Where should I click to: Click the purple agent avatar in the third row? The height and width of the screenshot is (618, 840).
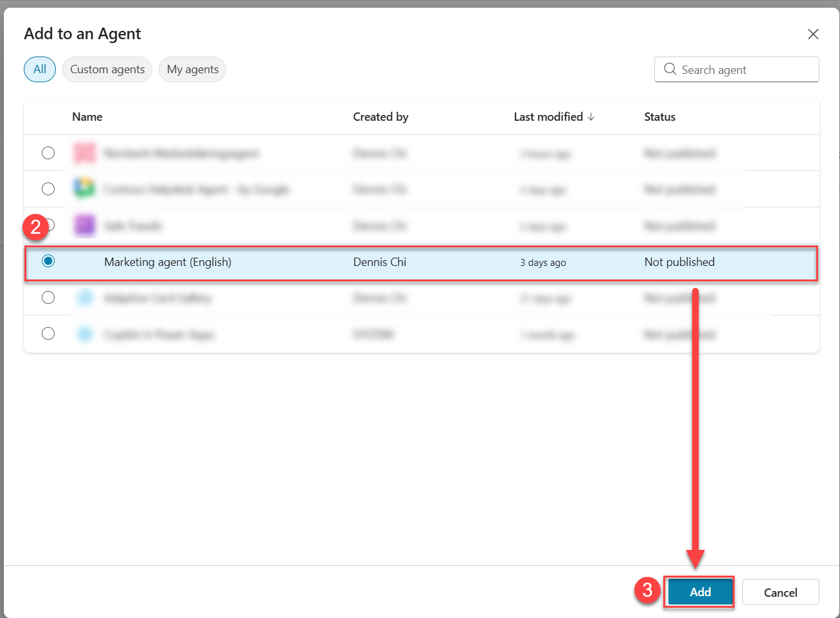(x=84, y=225)
